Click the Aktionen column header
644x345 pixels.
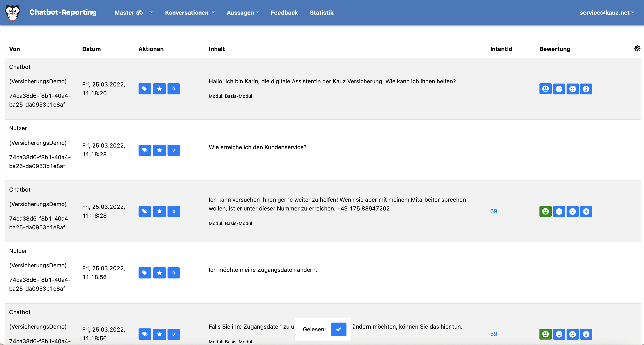pyautogui.click(x=151, y=49)
